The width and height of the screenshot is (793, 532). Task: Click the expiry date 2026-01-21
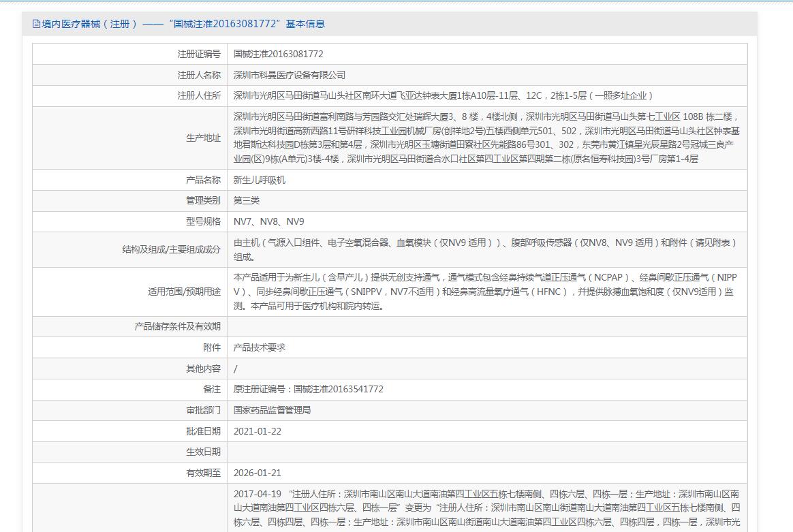tap(257, 473)
